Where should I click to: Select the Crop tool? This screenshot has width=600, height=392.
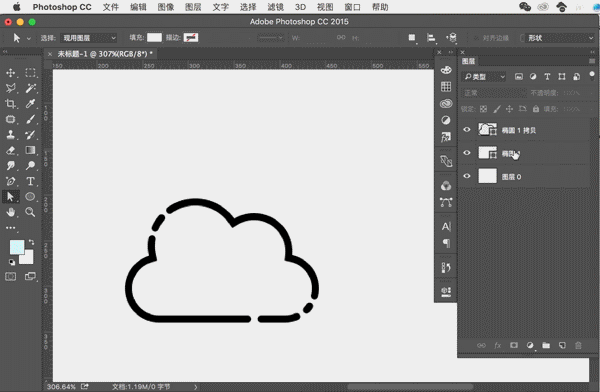[x=11, y=103]
